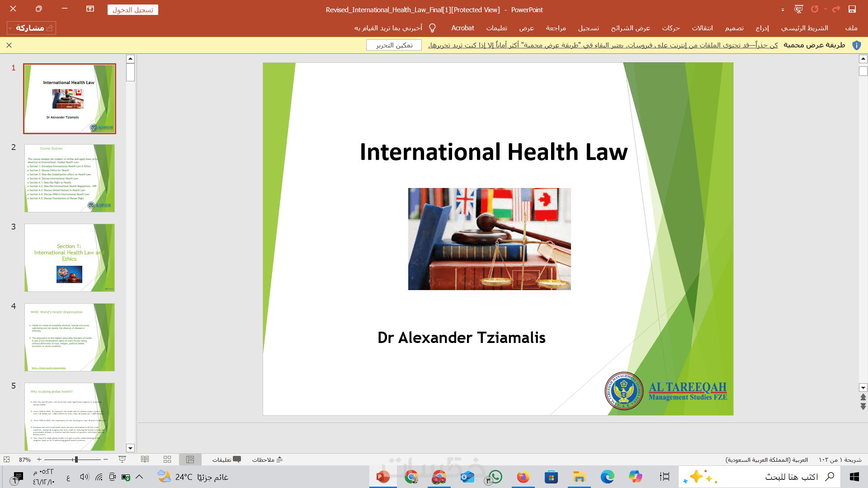
Task: Click Enable Editing (تمكين التحرير) button
Action: (x=394, y=45)
